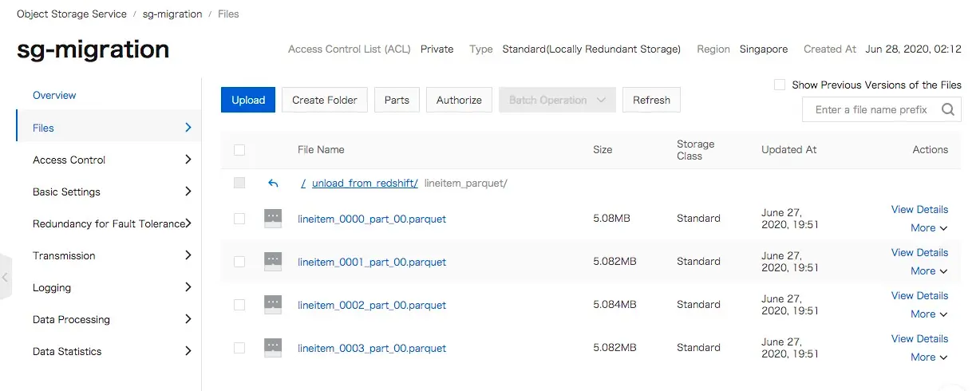Expand the Files menu chevron
This screenshot has width=980, height=391.
point(188,128)
